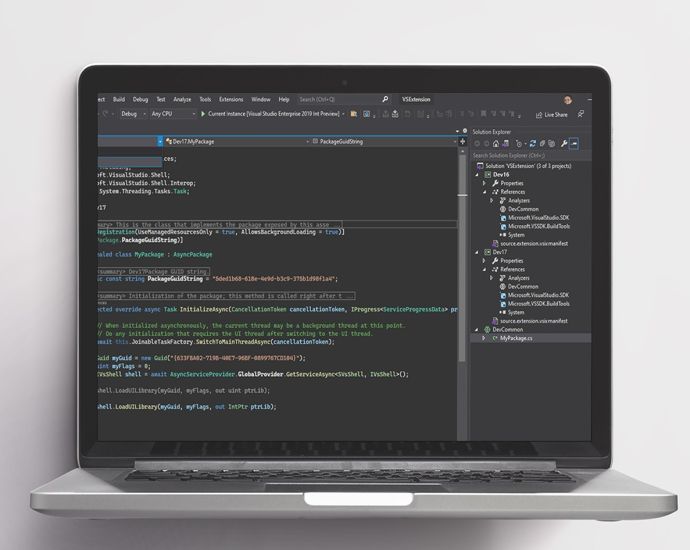Click the window icon right of Find in Files
Viewport: 690px width, 550px height.
pyautogui.click(x=366, y=114)
